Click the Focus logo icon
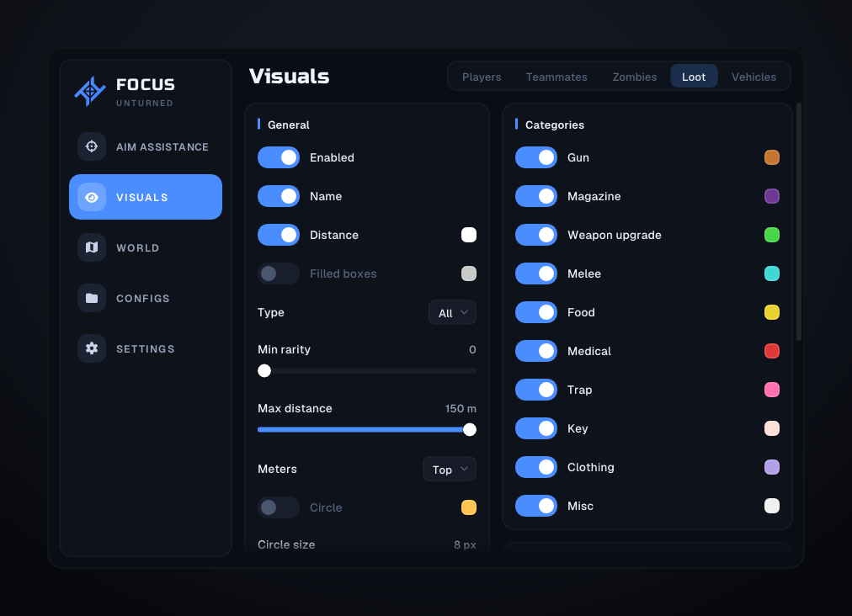 click(x=90, y=91)
